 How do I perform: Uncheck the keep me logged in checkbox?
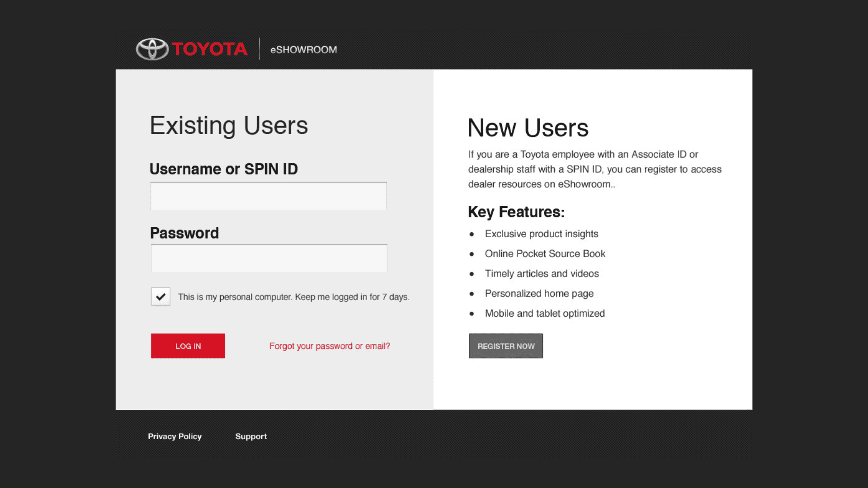pyautogui.click(x=160, y=297)
